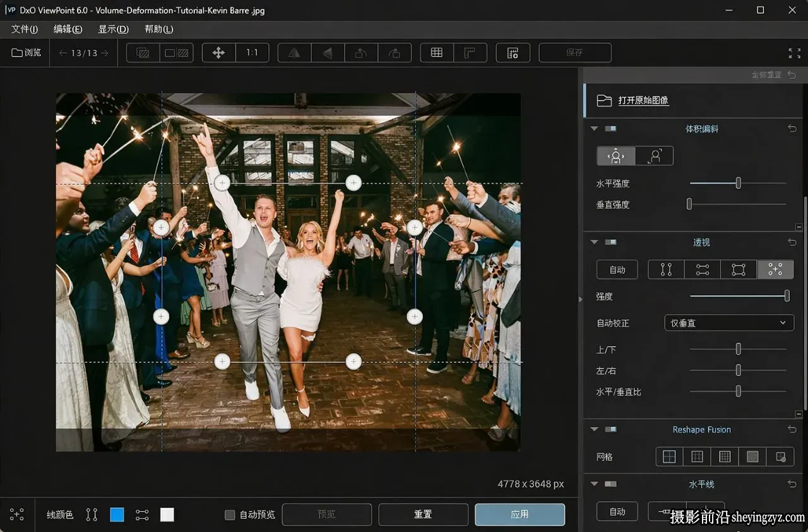Image resolution: width=808 pixels, height=532 pixels.
Task: Toggle the Reshape Fusion panel on/off switch
Action: [x=610, y=429]
